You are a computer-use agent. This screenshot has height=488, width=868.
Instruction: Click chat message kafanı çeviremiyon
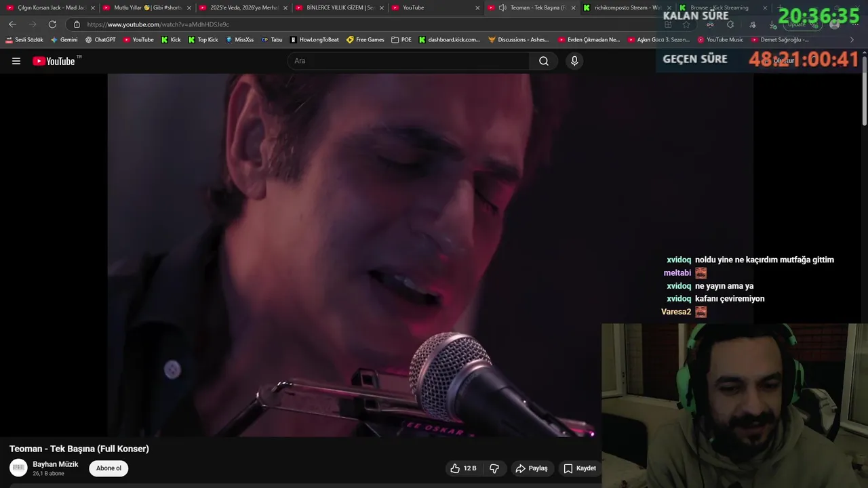pyautogui.click(x=730, y=299)
